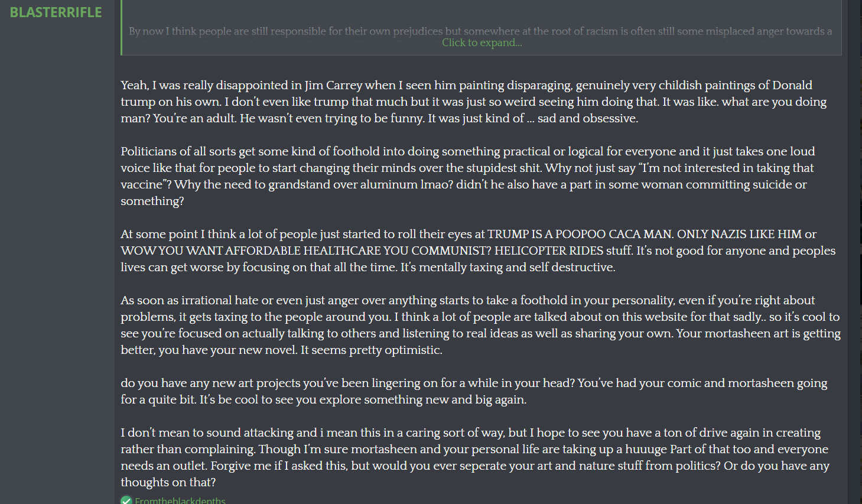Click the paragraph starting with Yeah, I was really disappointed
The width and height of the screenshot is (862, 504).
[x=474, y=102]
